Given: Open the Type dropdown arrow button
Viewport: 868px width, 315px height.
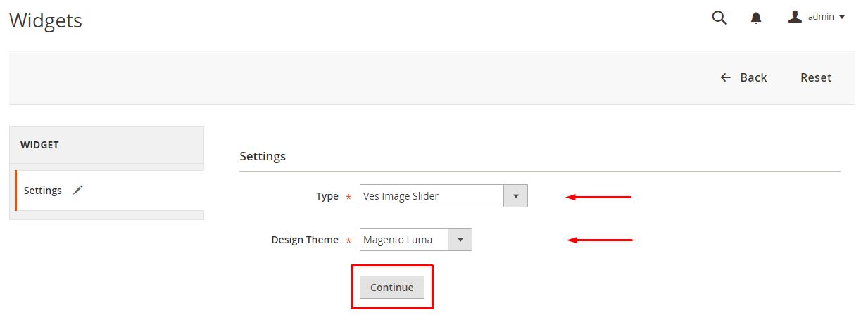Looking at the screenshot, I should pos(515,196).
